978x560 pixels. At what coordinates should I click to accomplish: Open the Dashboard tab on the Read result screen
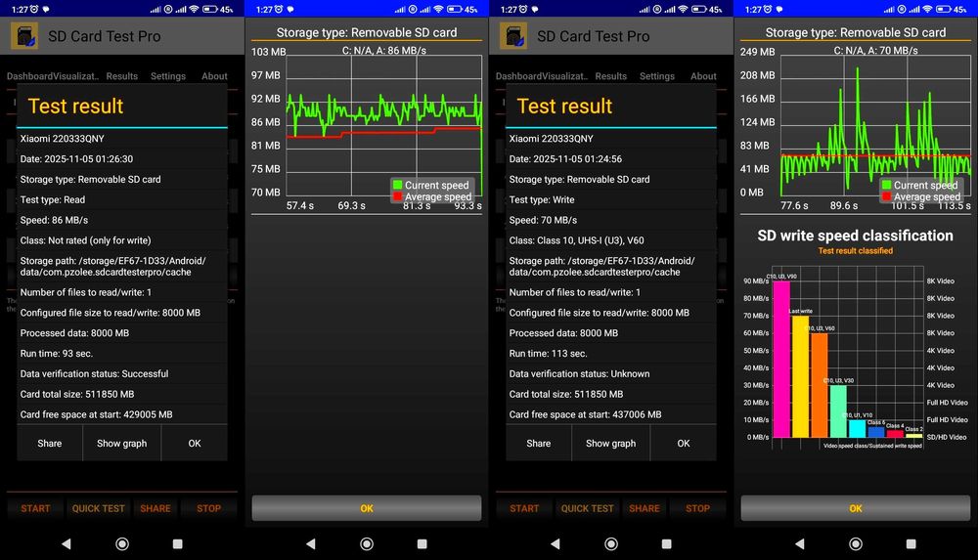[x=29, y=76]
